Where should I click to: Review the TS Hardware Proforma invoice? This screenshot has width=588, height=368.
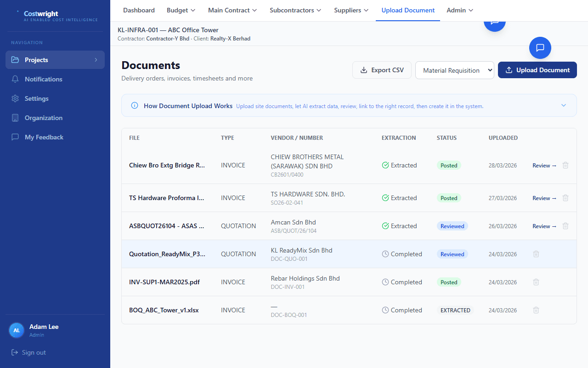(544, 198)
